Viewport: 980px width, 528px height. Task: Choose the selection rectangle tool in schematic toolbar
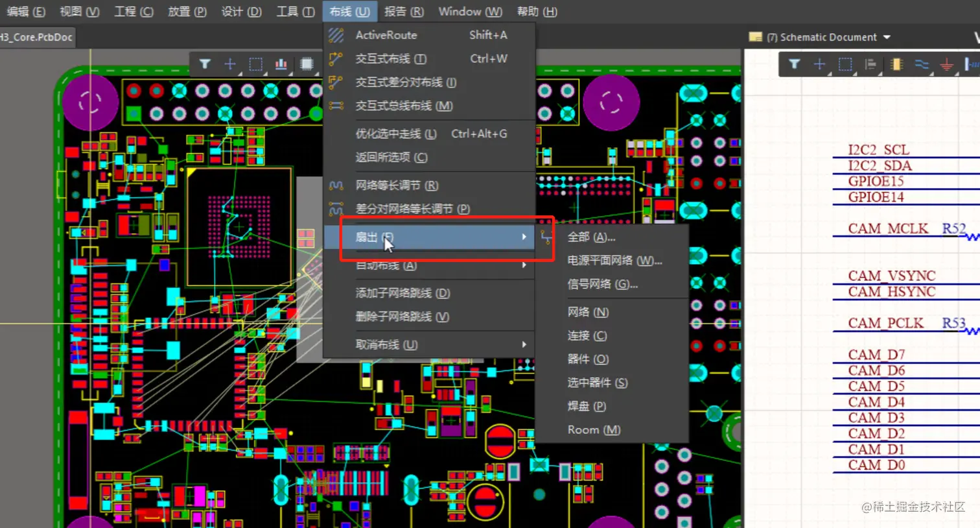845,64
